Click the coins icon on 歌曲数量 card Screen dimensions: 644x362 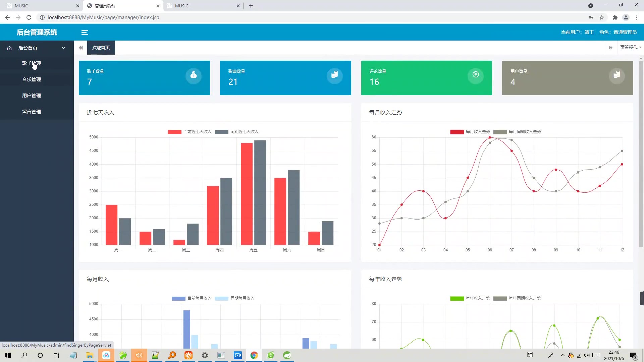click(334, 75)
